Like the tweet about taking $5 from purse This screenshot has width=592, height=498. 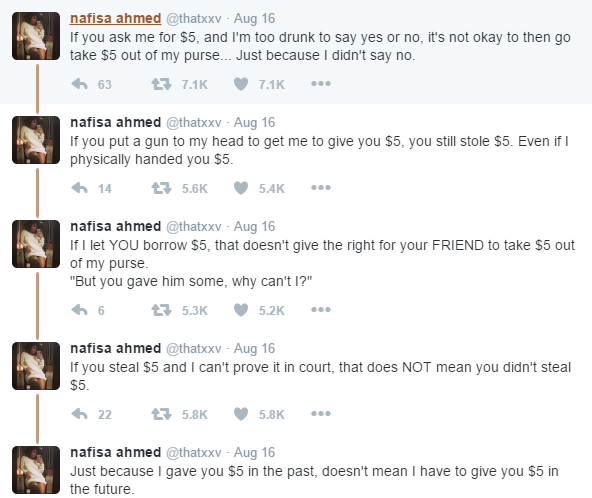coord(241,84)
